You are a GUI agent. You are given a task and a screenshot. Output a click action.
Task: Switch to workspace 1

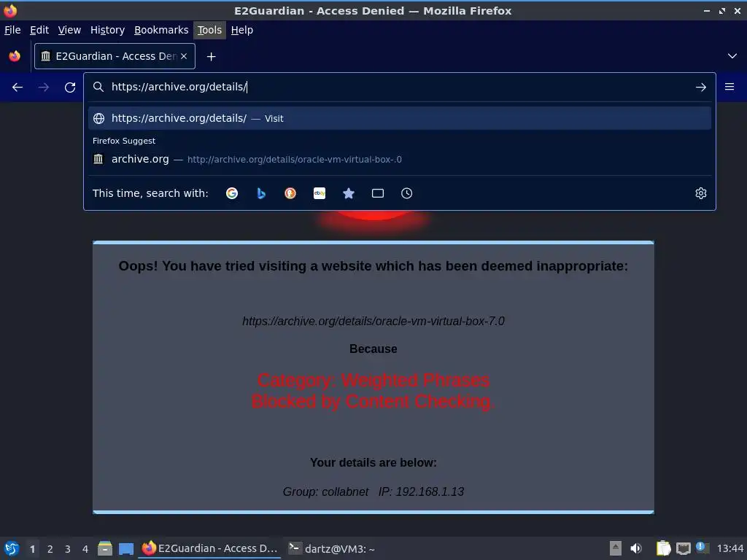coord(32,549)
